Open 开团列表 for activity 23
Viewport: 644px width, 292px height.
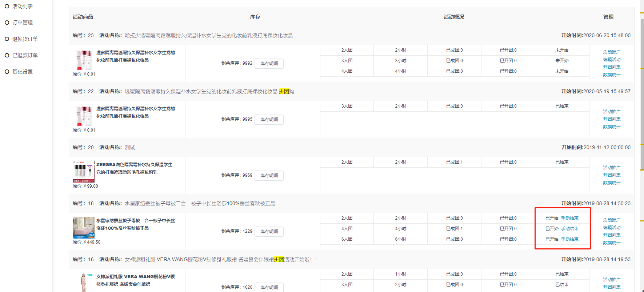(612, 67)
